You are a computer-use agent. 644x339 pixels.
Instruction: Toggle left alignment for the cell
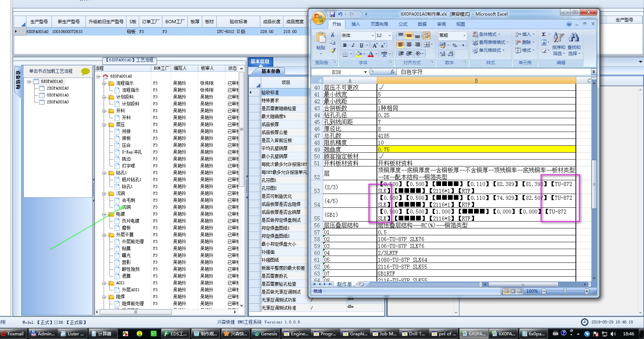click(400, 45)
